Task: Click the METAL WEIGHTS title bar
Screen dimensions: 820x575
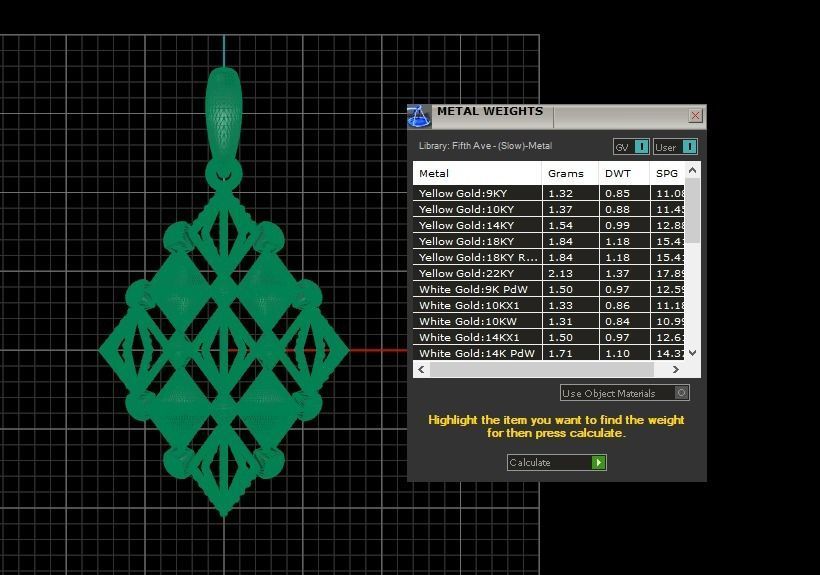Action: click(x=557, y=116)
